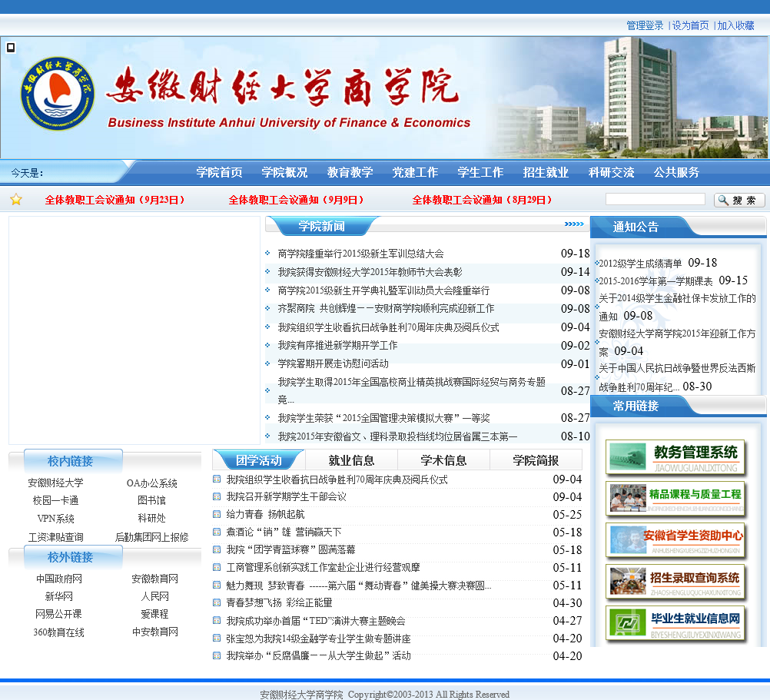This screenshot has height=700, width=770.
Task: Open notice 2012级学生成绩清单
Action: coord(640,264)
